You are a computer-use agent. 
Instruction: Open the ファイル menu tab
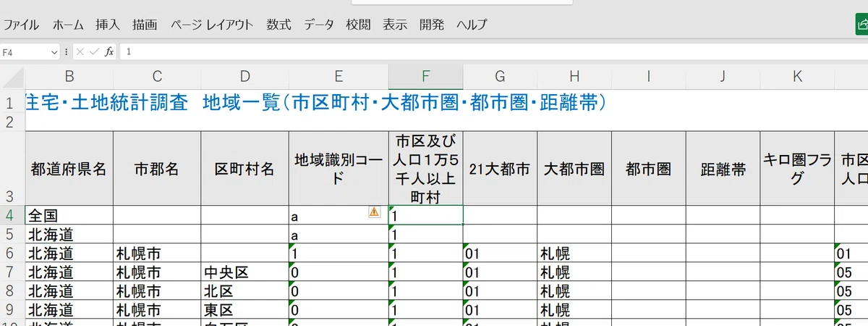21,25
